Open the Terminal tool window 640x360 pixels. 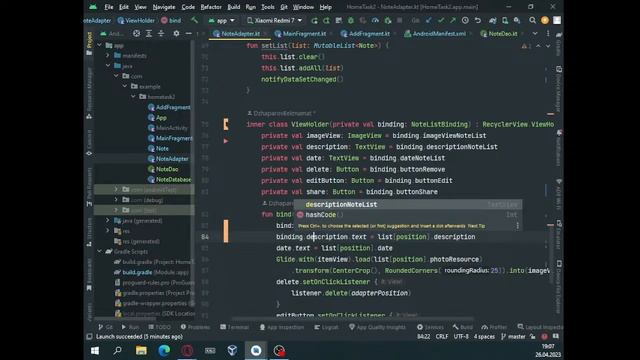tap(234, 327)
